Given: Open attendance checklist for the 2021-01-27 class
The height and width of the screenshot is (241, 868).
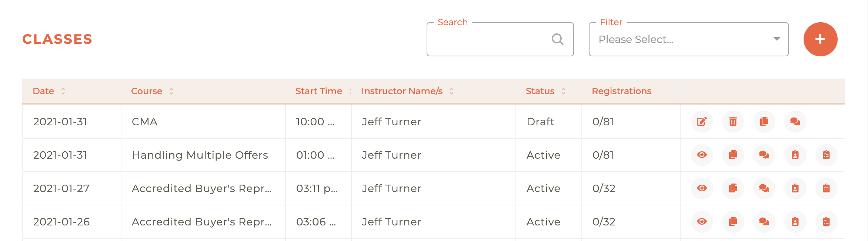Looking at the screenshot, I should point(826,188).
